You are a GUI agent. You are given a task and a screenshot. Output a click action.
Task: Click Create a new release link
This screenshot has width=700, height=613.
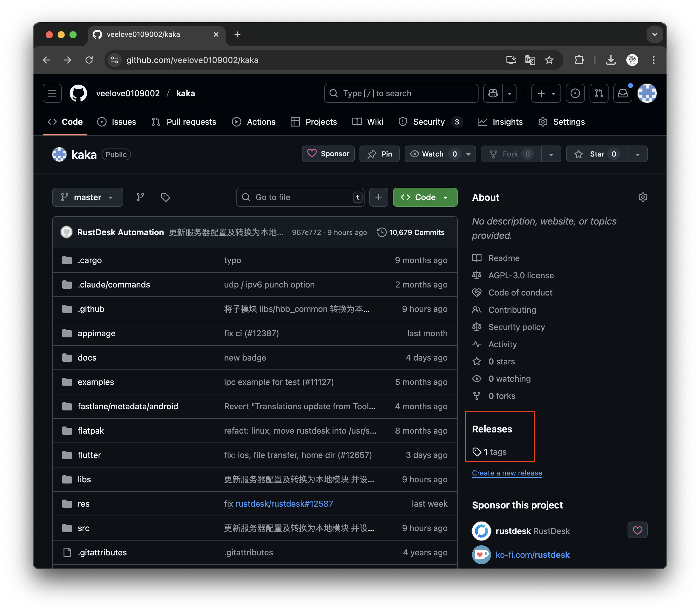click(507, 473)
